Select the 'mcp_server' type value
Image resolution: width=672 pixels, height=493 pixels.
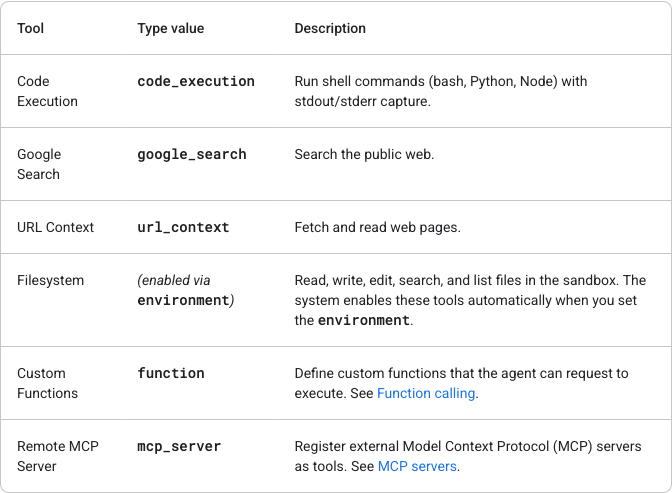179,446
